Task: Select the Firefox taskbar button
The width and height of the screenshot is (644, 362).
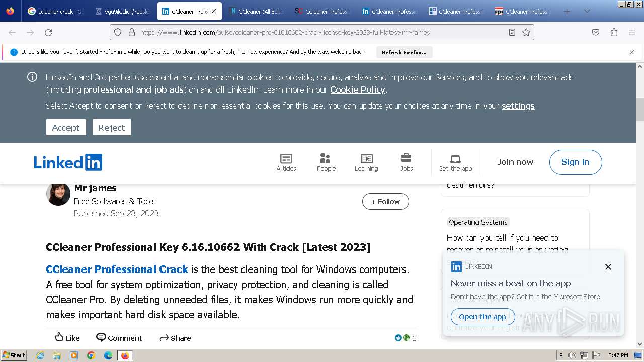Action: [125, 355]
